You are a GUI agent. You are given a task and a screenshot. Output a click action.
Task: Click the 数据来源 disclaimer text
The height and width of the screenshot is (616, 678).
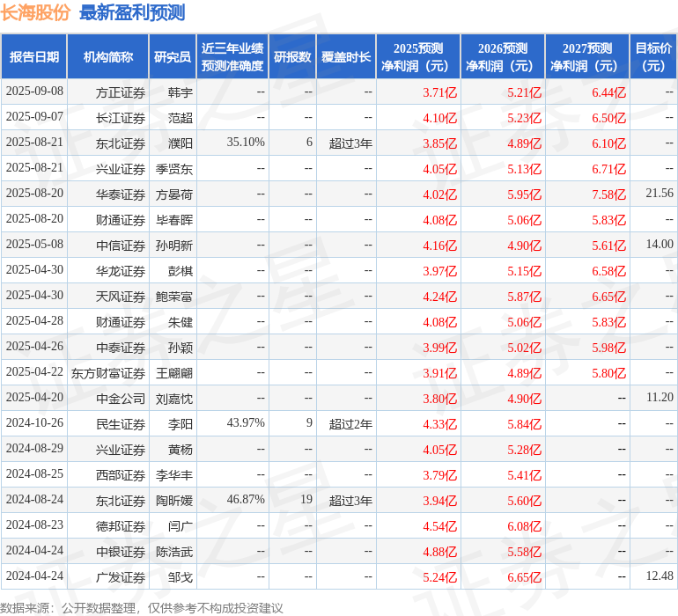pyautogui.click(x=142, y=608)
